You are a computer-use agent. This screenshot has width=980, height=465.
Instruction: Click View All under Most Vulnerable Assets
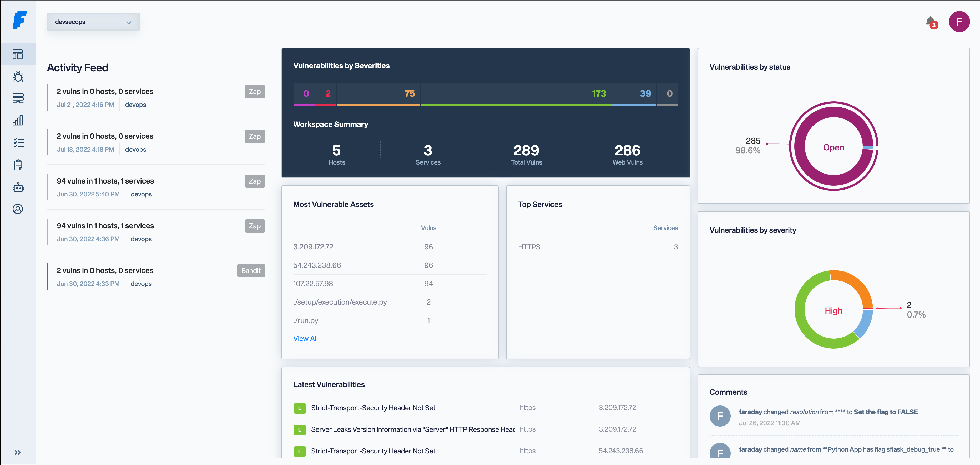[x=305, y=338]
